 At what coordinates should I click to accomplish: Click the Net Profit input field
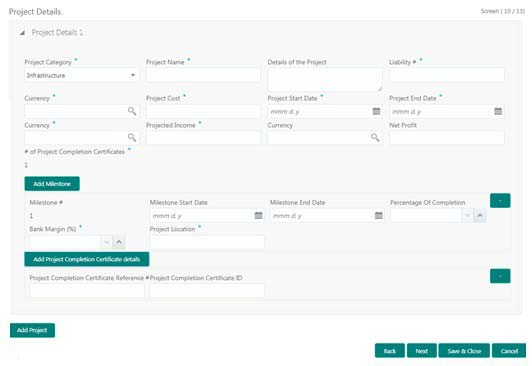coord(447,138)
